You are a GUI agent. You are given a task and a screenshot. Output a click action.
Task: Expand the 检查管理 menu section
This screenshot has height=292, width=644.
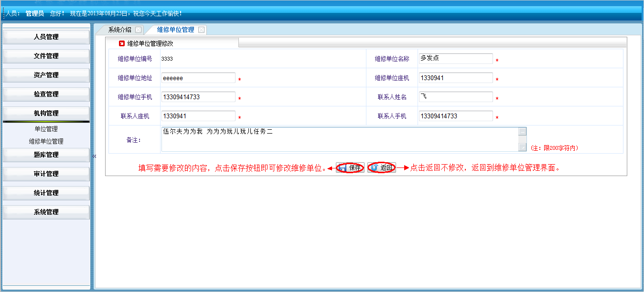[46, 94]
